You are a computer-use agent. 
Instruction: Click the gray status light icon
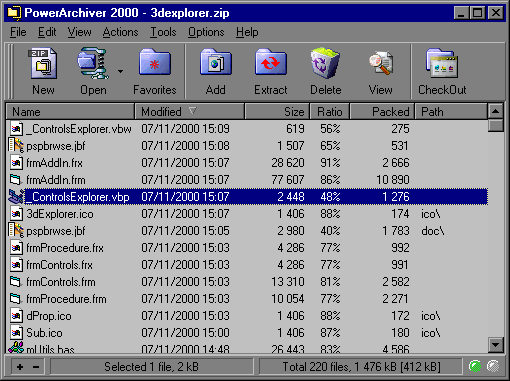(x=493, y=366)
